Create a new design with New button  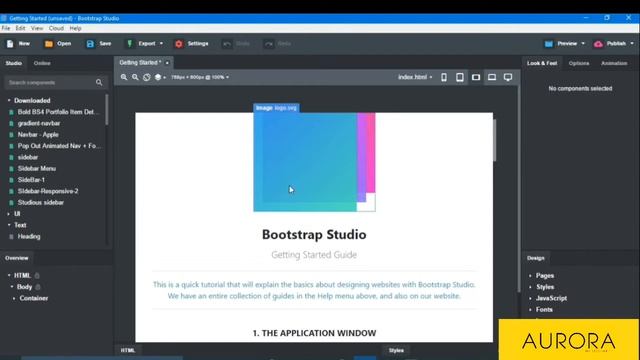point(18,44)
